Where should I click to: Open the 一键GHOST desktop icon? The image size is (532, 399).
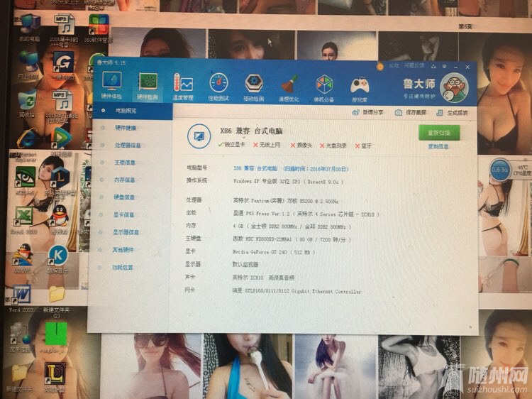coord(63,66)
